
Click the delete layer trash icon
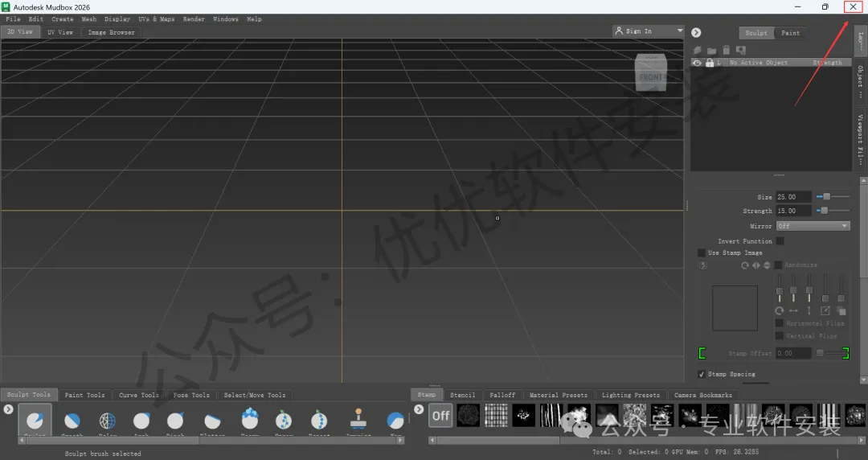point(727,51)
